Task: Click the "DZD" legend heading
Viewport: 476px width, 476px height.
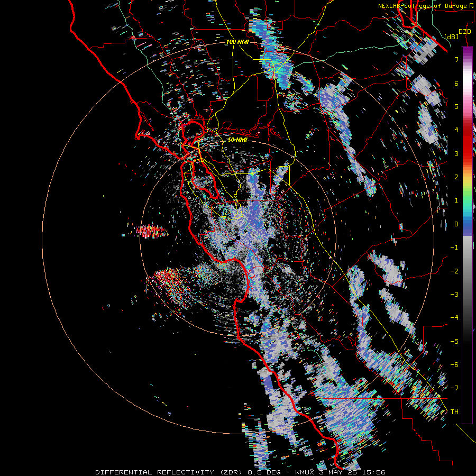Action: pos(464,32)
